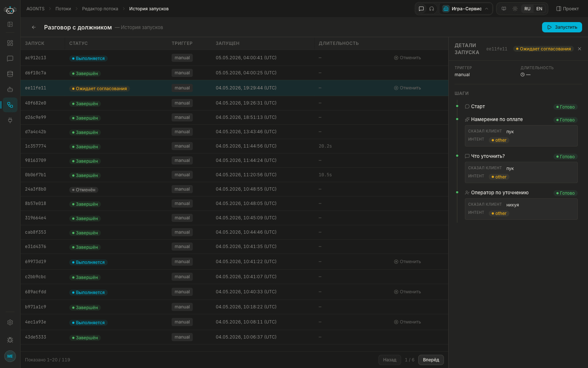Open the chat bubble icon in sidebar
Viewport: 588px width, 368px height.
coord(10,59)
